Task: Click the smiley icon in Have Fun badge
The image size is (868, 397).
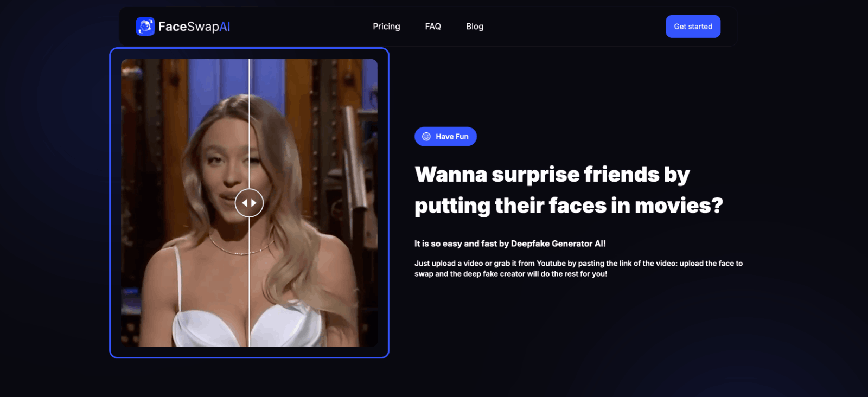Action: coord(426,137)
